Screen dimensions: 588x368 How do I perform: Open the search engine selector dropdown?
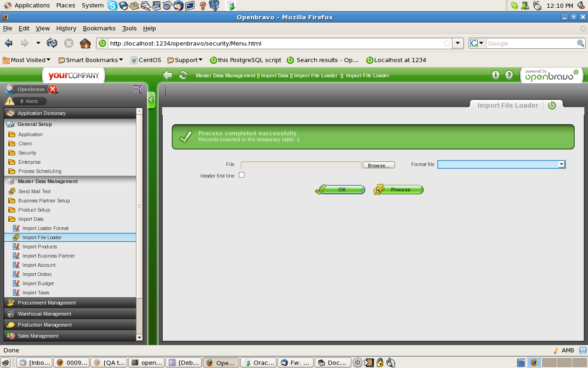point(477,43)
